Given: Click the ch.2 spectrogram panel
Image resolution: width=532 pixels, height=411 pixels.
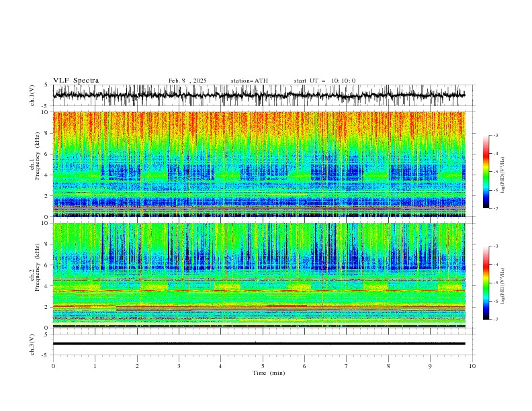Looking at the screenshot, I should (259, 275).
